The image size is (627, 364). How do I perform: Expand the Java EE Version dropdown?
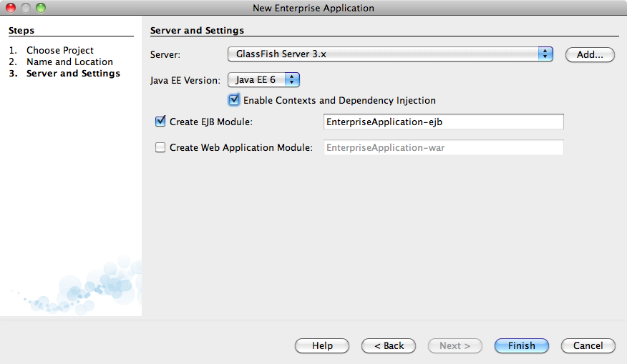click(263, 80)
